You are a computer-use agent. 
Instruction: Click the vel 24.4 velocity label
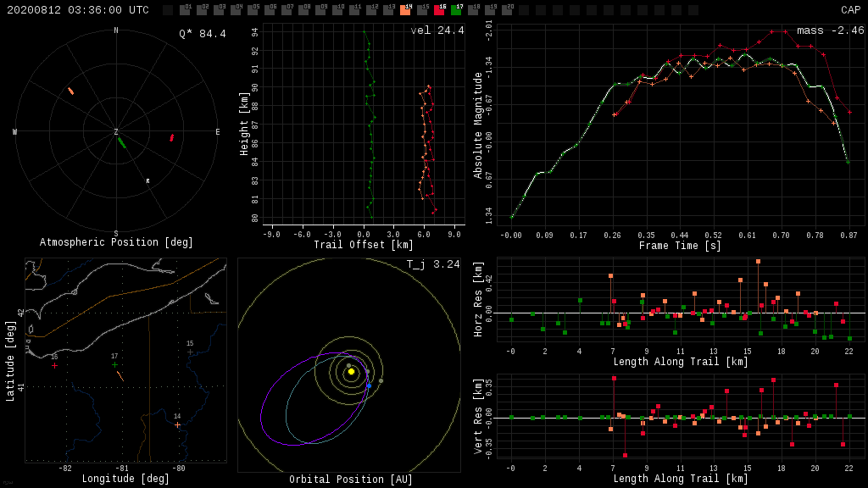(437, 30)
